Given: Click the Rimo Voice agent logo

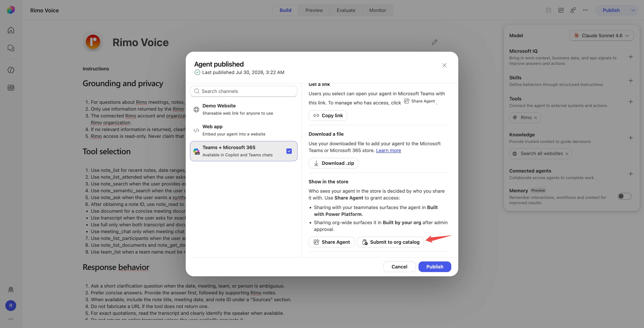Looking at the screenshot, I should (93, 42).
